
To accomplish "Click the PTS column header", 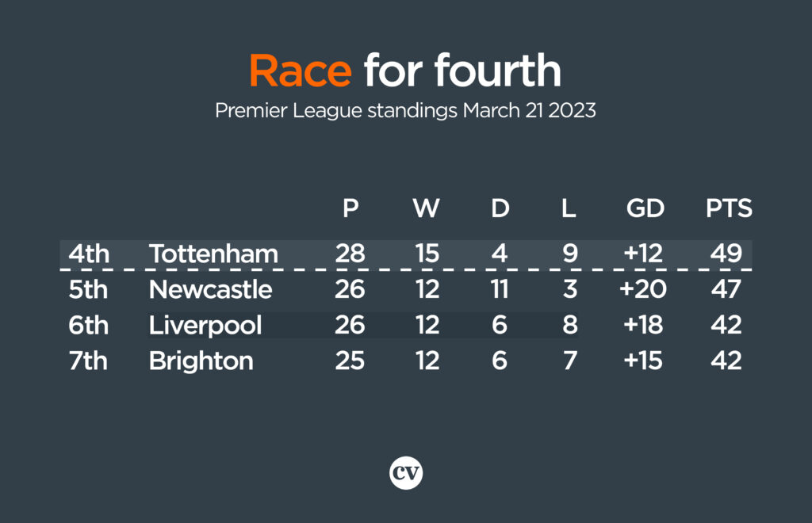I will tap(729, 208).
